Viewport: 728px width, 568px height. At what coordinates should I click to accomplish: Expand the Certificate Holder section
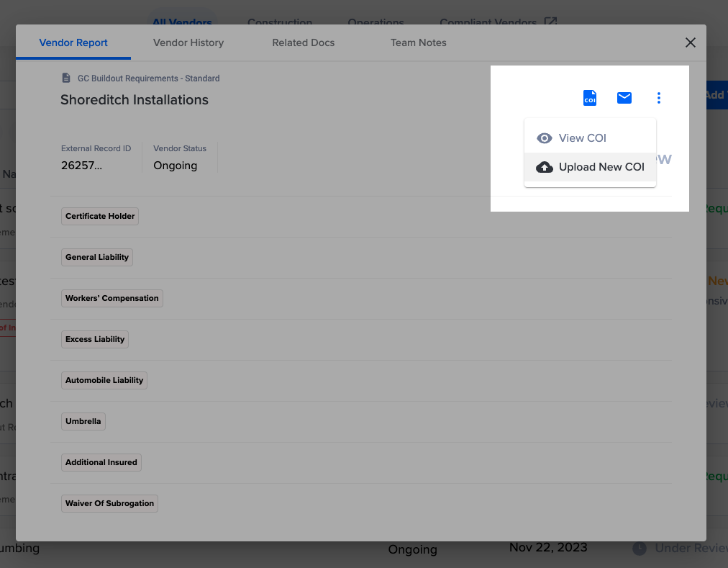(100, 216)
